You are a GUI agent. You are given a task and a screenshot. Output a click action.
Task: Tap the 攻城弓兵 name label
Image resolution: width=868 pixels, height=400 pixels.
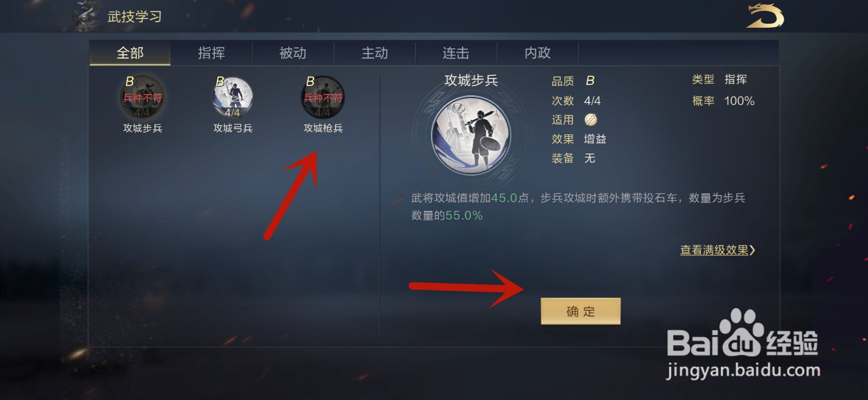click(x=233, y=128)
